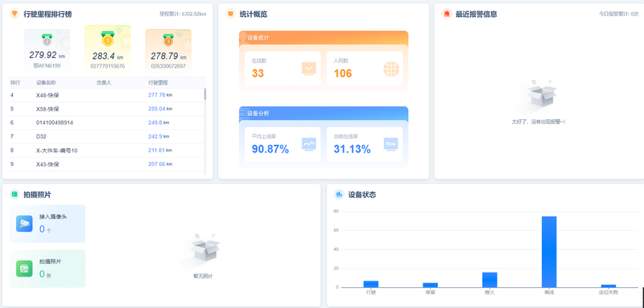Click the 行驶里程 column header

point(158,83)
